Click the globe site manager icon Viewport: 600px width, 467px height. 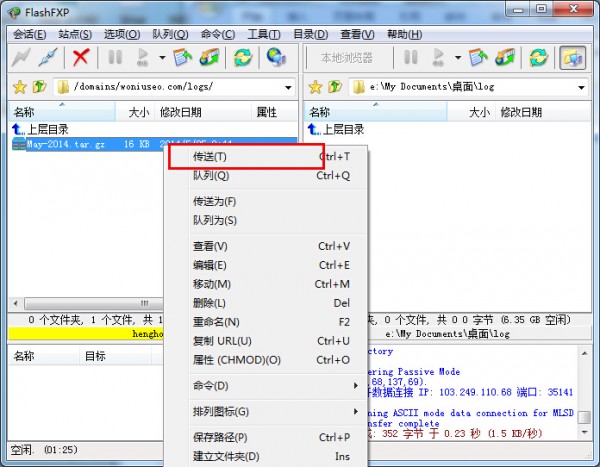[x=273, y=58]
